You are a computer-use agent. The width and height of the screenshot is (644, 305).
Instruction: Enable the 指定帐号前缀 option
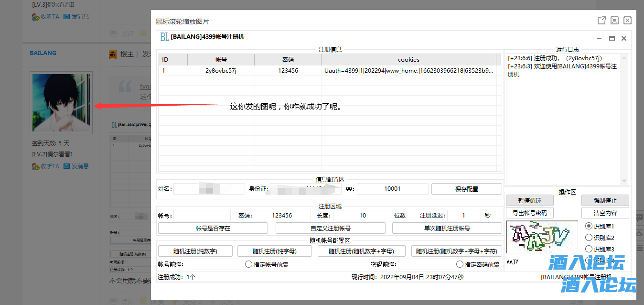tap(248, 263)
